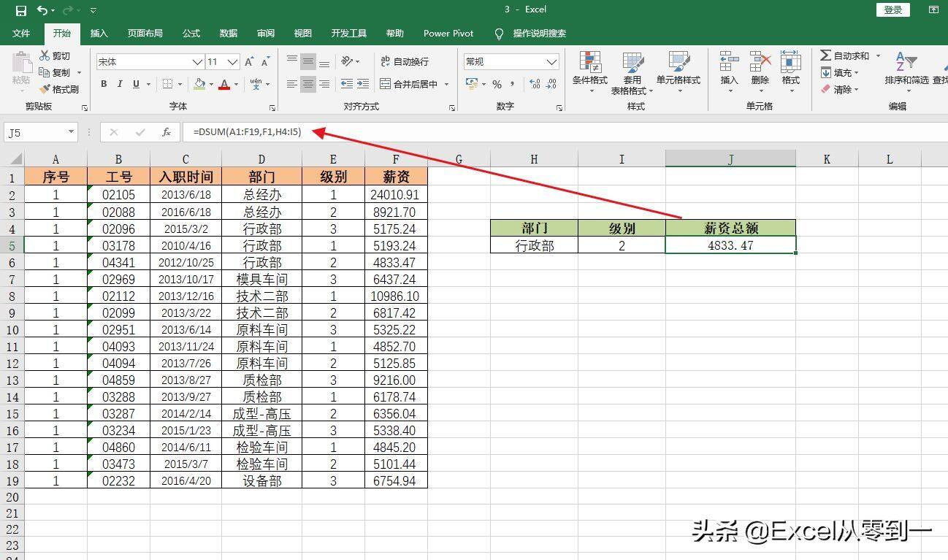This screenshot has width=948, height=560.
Task: Click the Copy button
Action: pyautogui.click(x=55, y=72)
